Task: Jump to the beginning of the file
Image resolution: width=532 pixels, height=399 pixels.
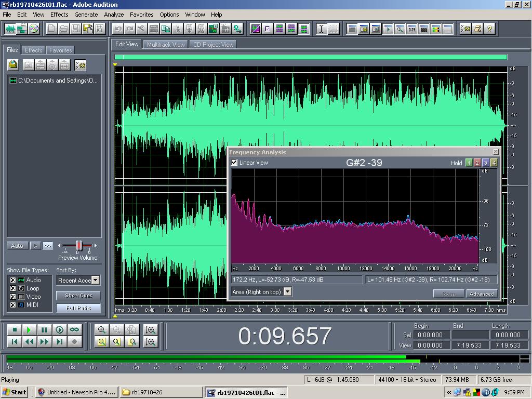Action: (x=15, y=342)
